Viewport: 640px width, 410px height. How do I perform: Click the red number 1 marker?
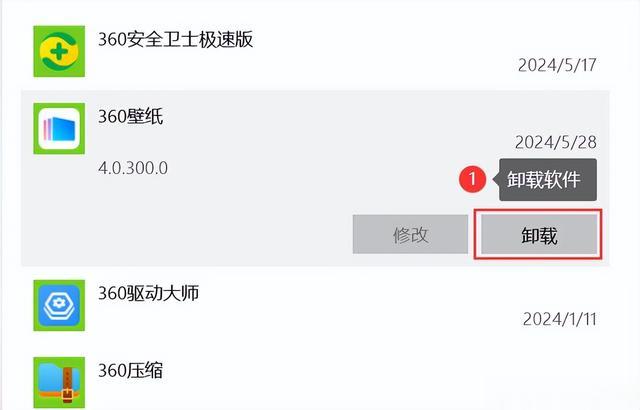pyautogui.click(x=472, y=179)
